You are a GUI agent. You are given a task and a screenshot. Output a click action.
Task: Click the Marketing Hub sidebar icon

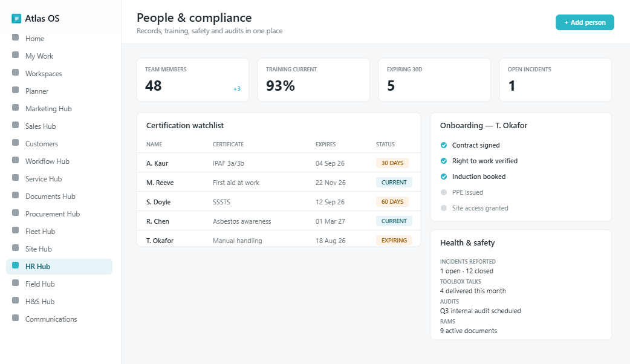(16, 108)
